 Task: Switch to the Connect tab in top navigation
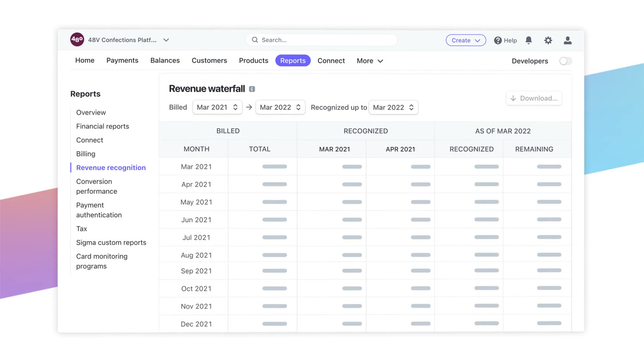pos(331,61)
